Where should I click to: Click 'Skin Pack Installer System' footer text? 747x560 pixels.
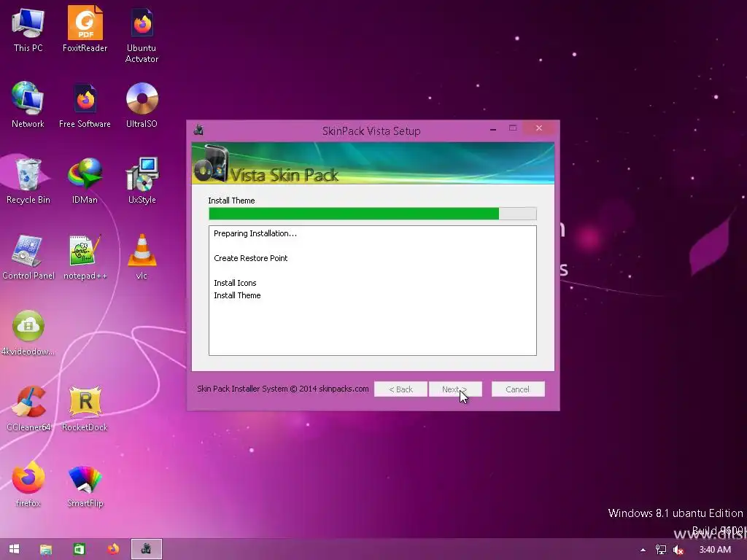click(282, 389)
